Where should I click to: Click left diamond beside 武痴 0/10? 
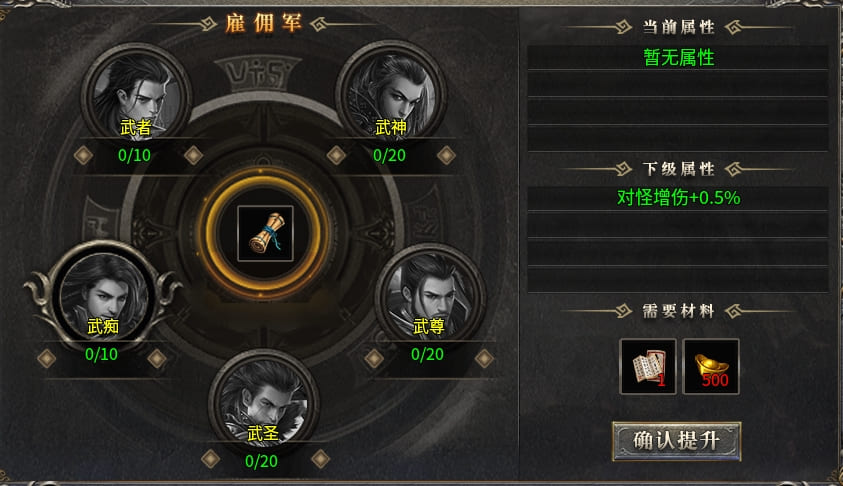pos(47,359)
